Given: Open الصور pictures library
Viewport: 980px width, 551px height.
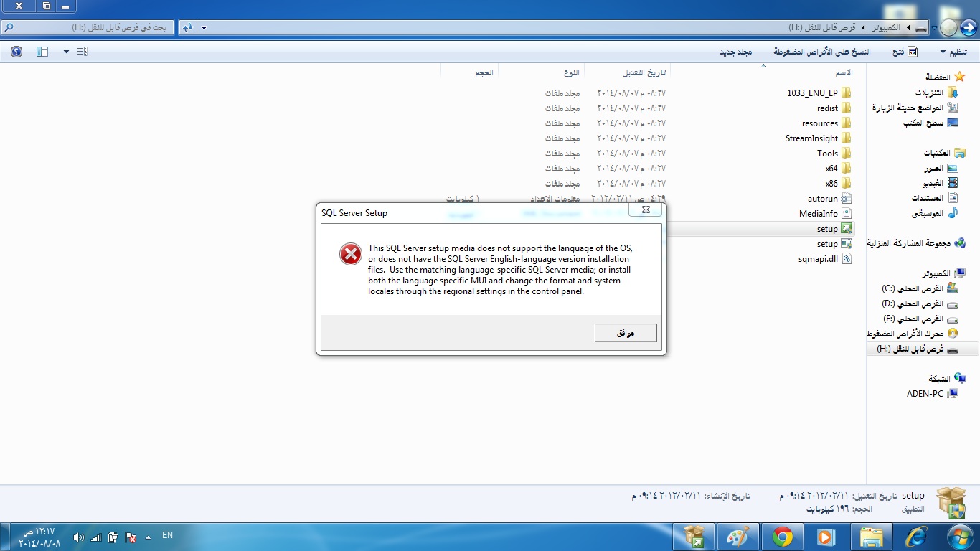Looking at the screenshot, I should 941,168.
